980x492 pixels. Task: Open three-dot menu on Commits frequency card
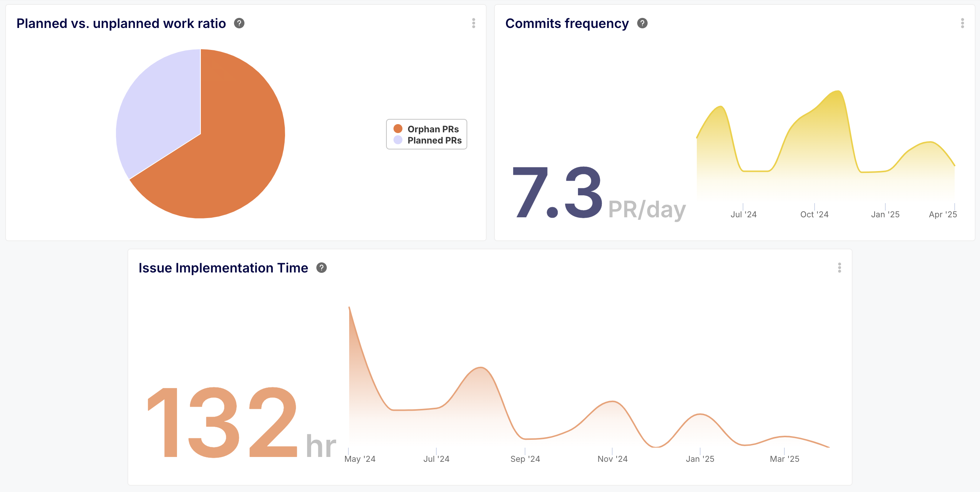click(962, 23)
